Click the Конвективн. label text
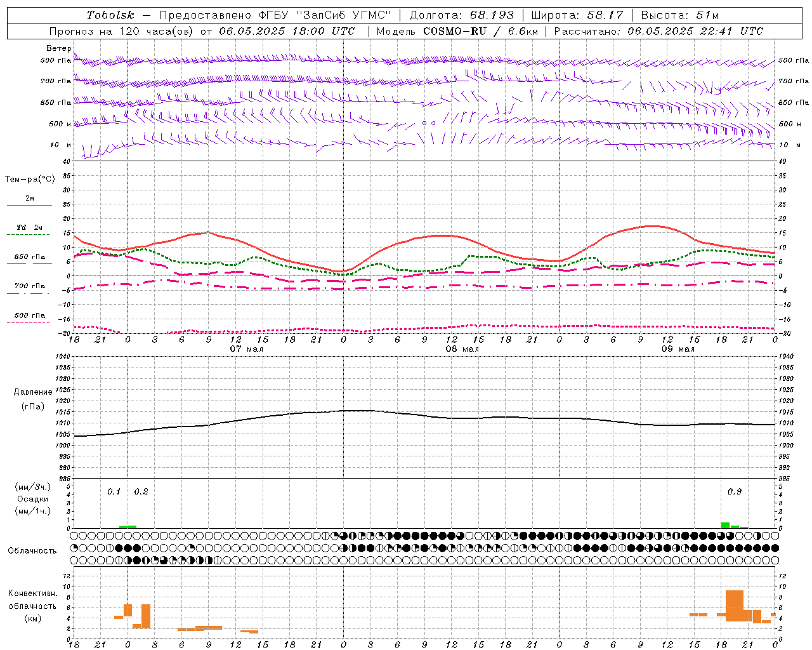812x650 pixels. click(x=32, y=594)
